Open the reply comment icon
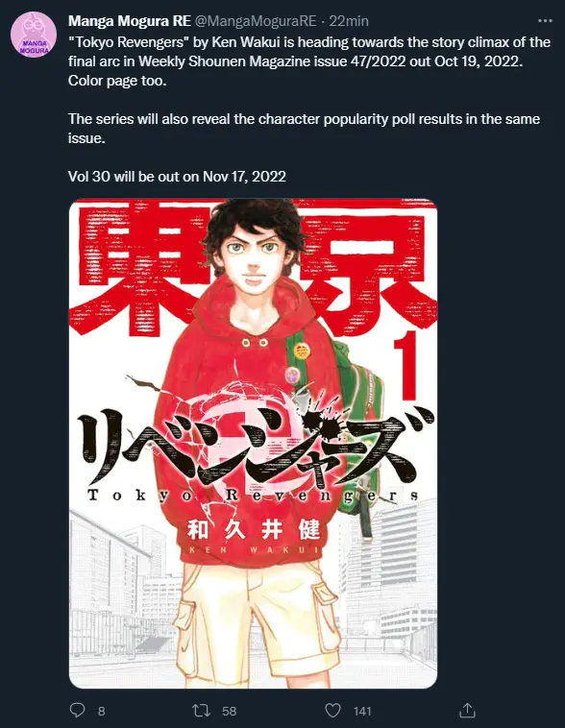The width and height of the screenshot is (565, 728). click(x=77, y=711)
